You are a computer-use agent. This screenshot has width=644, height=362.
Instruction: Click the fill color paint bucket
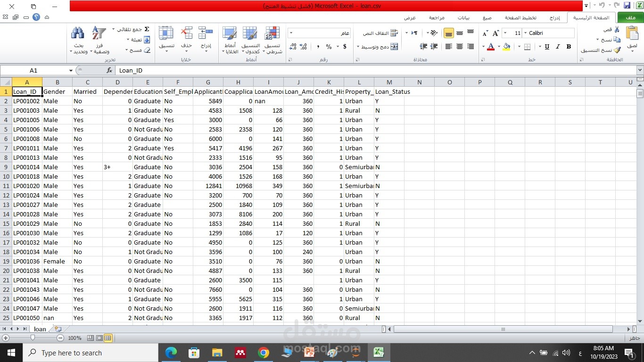tap(506, 47)
